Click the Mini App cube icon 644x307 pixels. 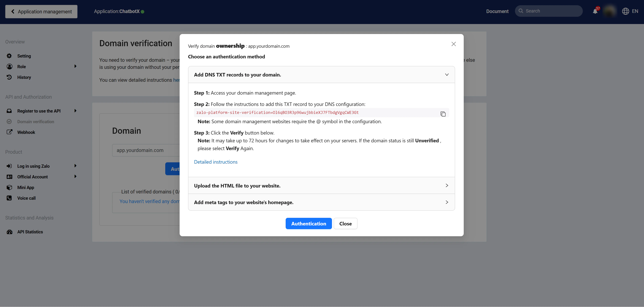(x=9, y=187)
